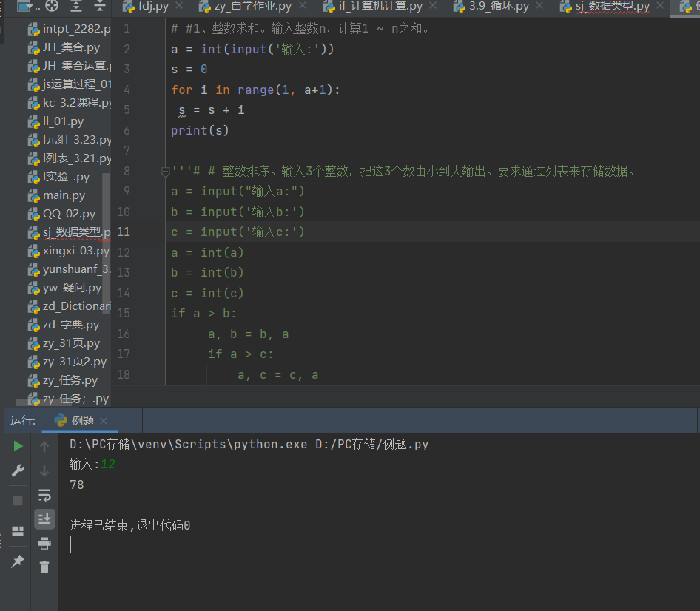Open run configuration wrench icon
The height and width of the screenshot is (611, 700).
click(18, 470)
